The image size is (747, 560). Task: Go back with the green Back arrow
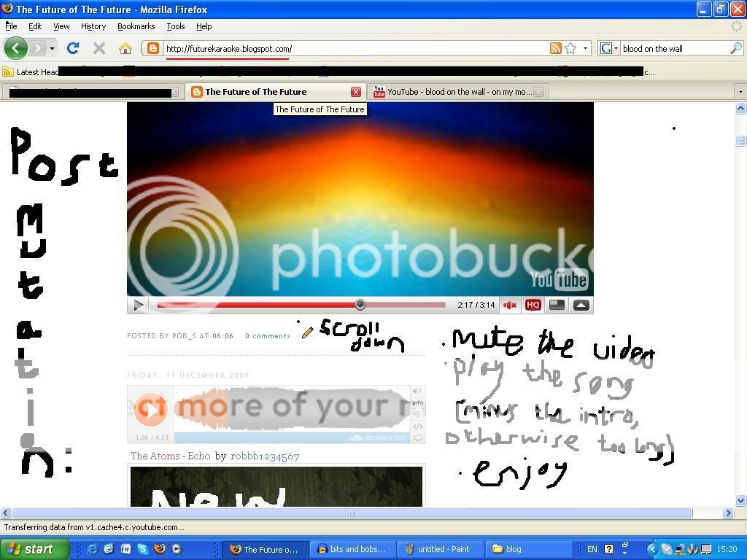[16, 48]
